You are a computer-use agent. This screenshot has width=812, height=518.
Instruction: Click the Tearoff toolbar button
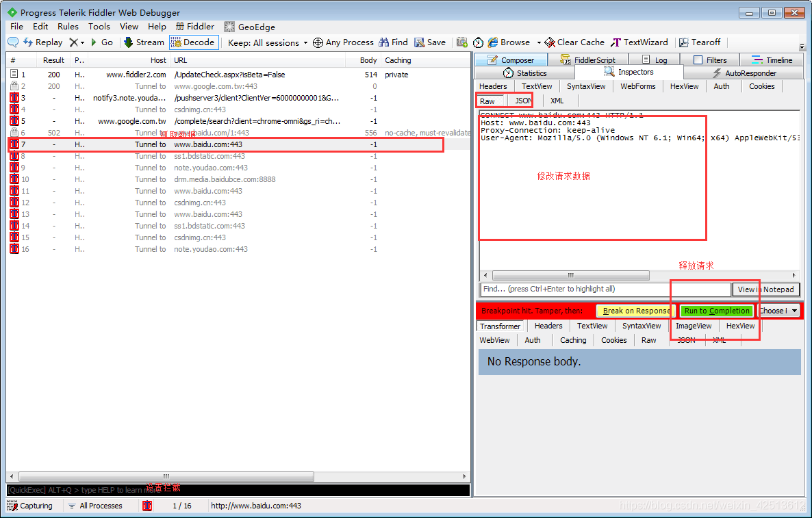tap(700, 42)
